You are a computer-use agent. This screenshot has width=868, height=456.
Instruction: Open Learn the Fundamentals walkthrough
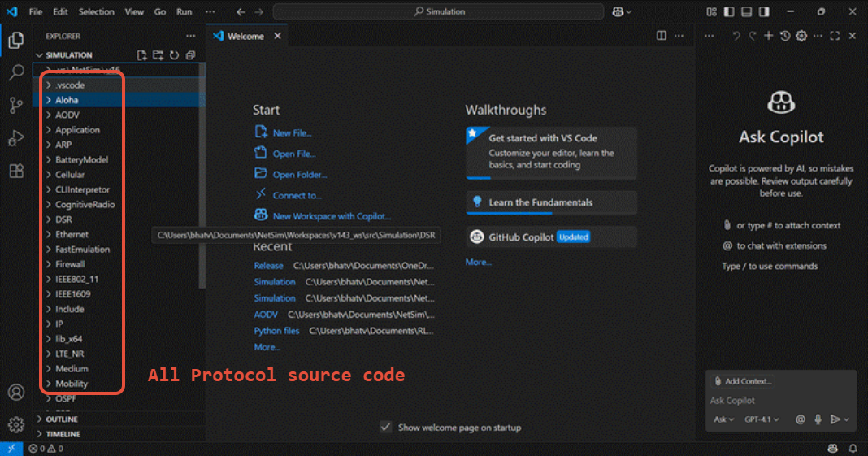click(551, 202)
